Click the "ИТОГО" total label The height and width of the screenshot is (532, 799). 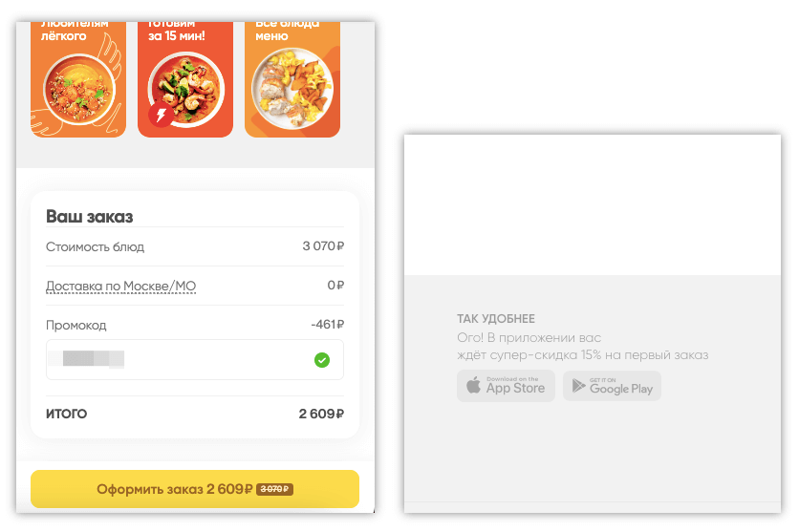(67, 415)
